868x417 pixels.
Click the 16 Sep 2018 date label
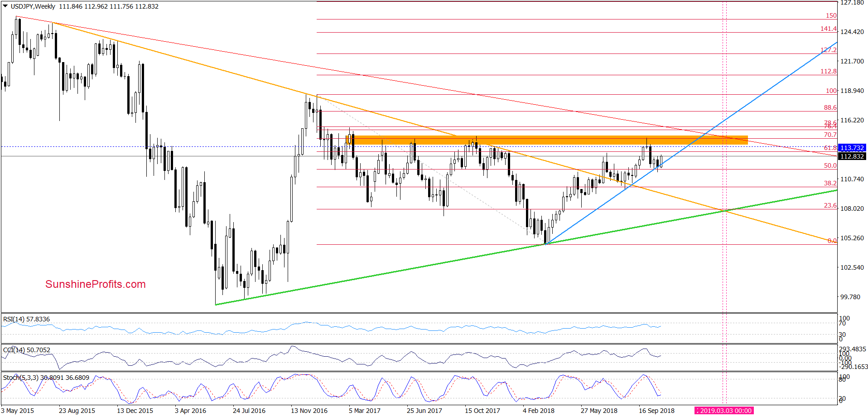tap(656, 411)
